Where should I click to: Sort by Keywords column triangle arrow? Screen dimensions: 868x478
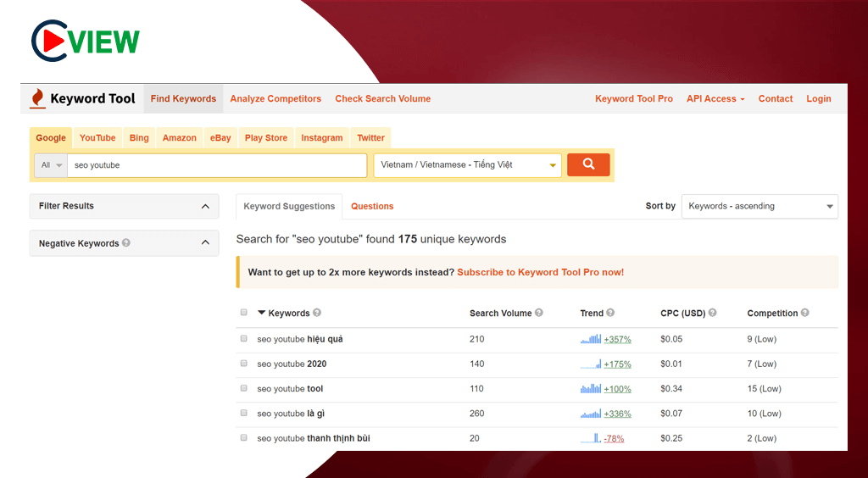(262, 313)
